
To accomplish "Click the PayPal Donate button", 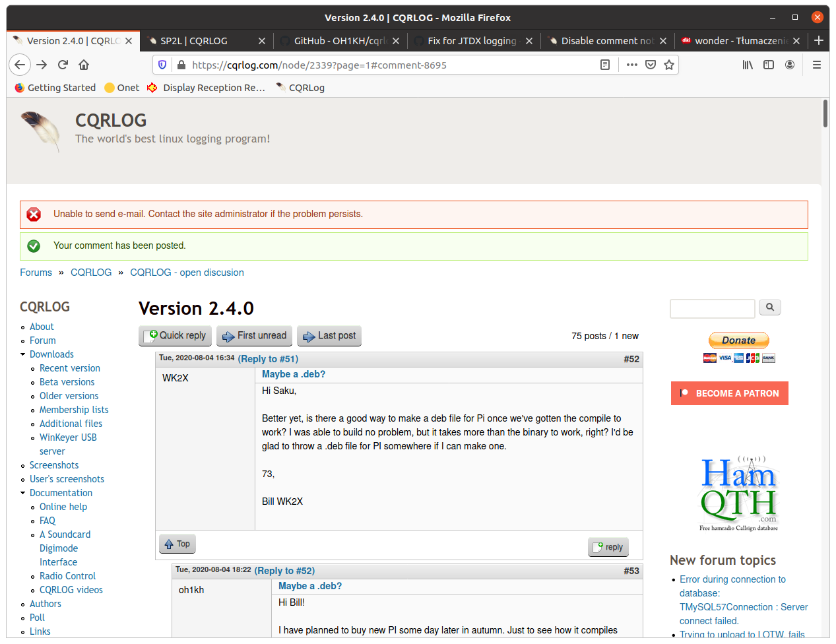I will (x=738, y=340).
